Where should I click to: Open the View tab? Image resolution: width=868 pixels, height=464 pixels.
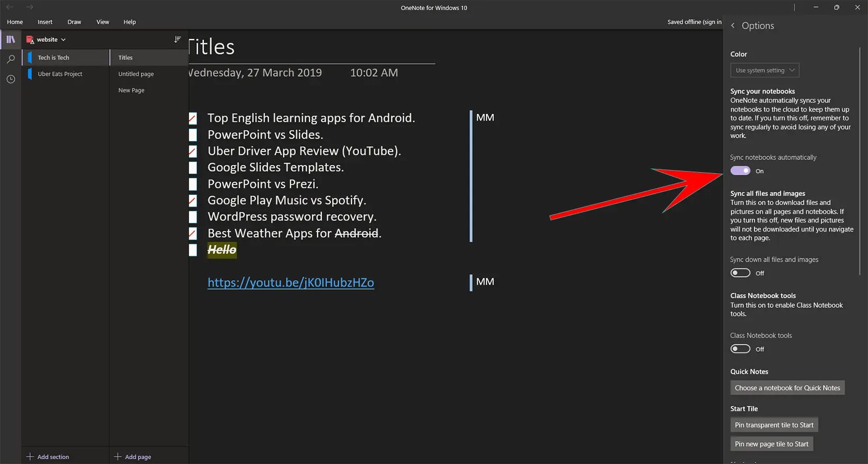pos(103,22)
